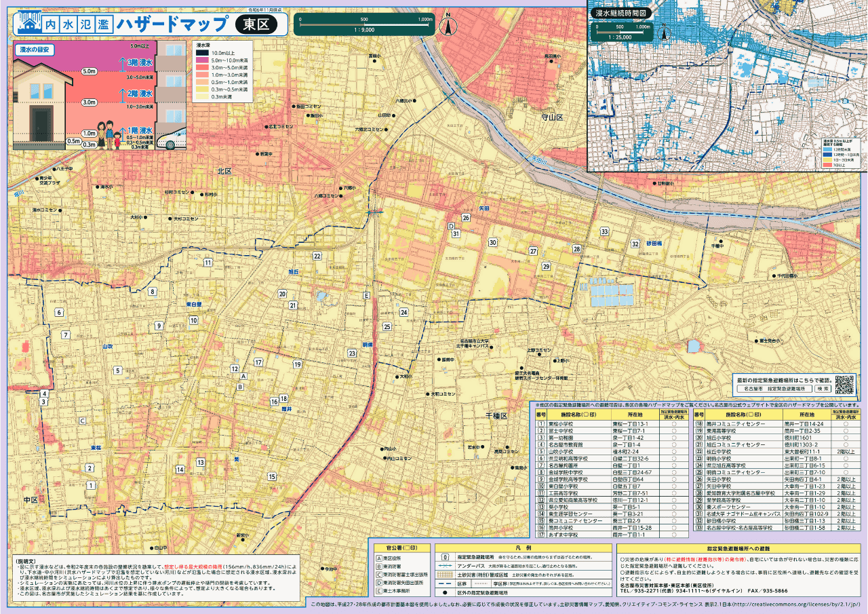The height and width of the screenshot is (614, 868).
Task: Click the 10.0m以上 depth color swatch
Action: coord(202,52)
